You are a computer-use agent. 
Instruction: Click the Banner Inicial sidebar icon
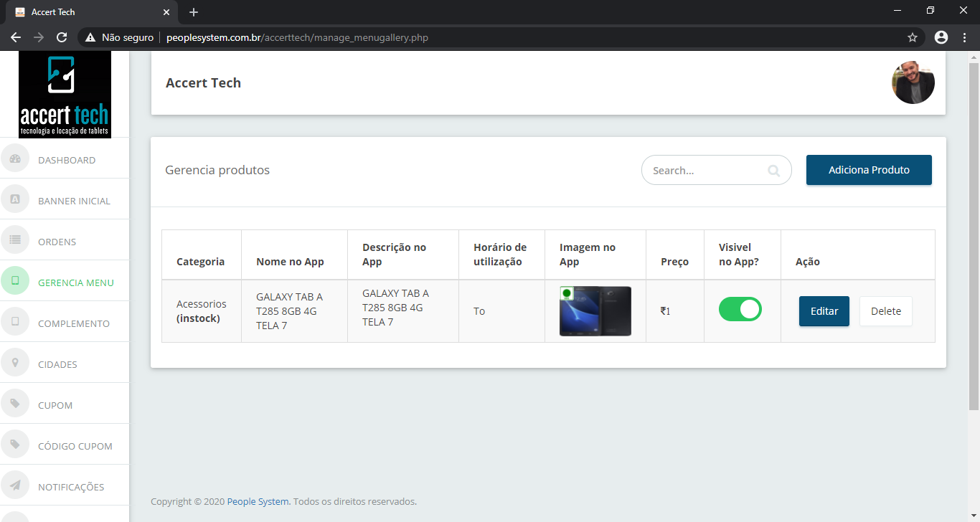click(15, 200)
